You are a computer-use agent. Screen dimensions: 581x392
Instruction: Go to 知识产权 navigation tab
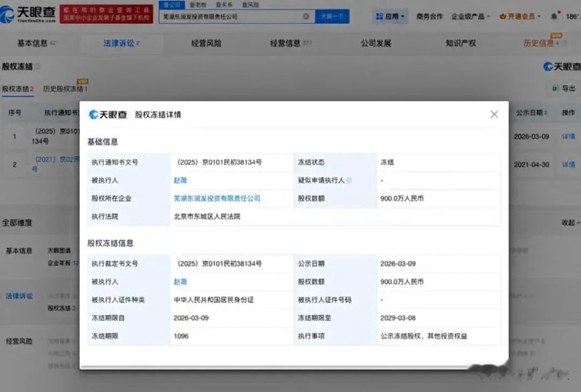(x=460, y=44)
